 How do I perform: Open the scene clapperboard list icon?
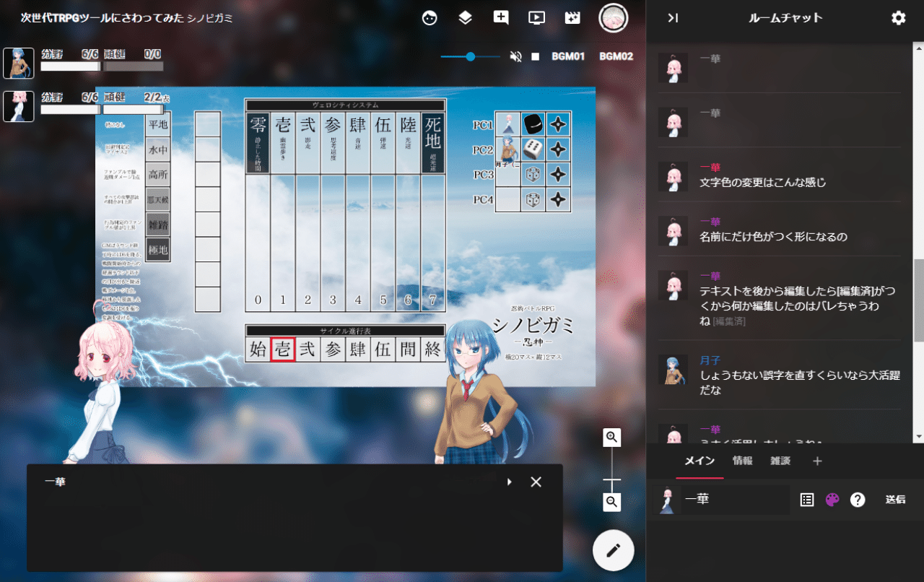point(572,18)
